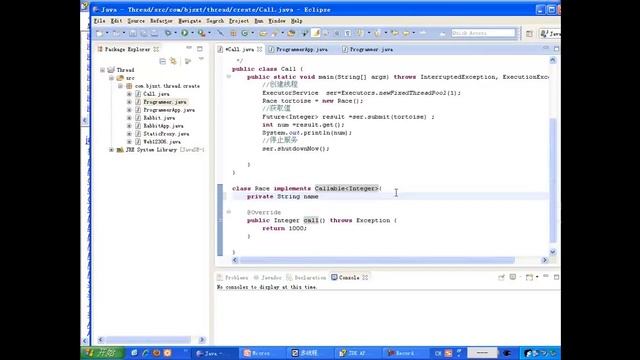Open the Source menu
640x360 pixels.
[136, 21]
